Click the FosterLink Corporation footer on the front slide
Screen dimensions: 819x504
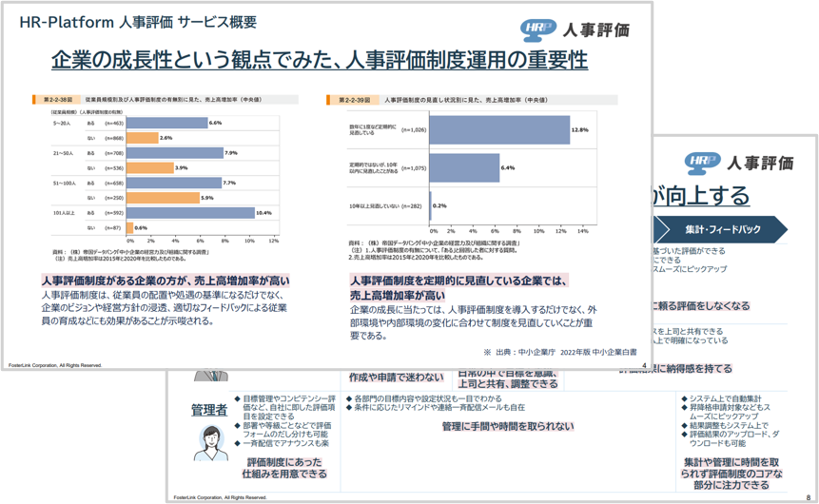pyautogui.click(x=55, y=365)
